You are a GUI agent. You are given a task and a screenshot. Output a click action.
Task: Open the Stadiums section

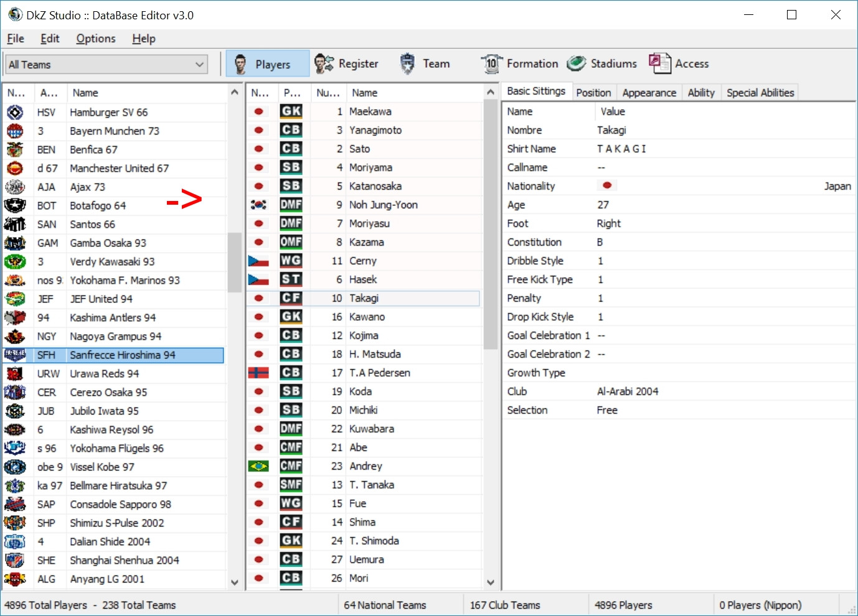pos(602,63)
